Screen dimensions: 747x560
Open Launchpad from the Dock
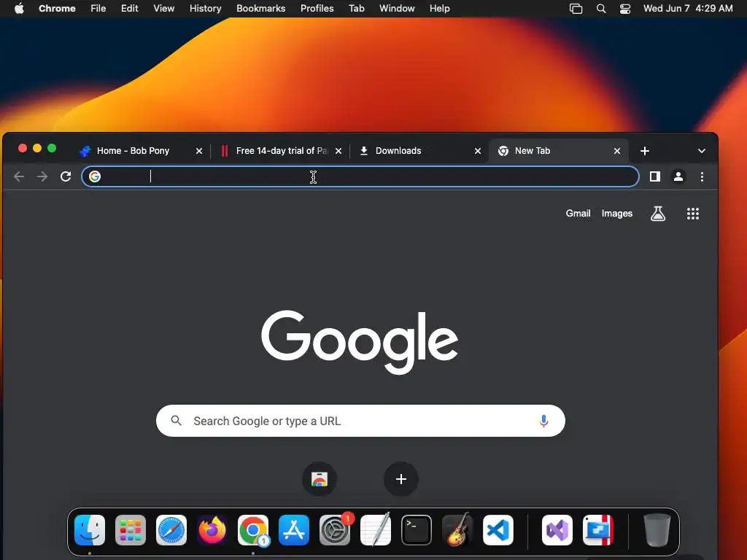click(131, 530)
